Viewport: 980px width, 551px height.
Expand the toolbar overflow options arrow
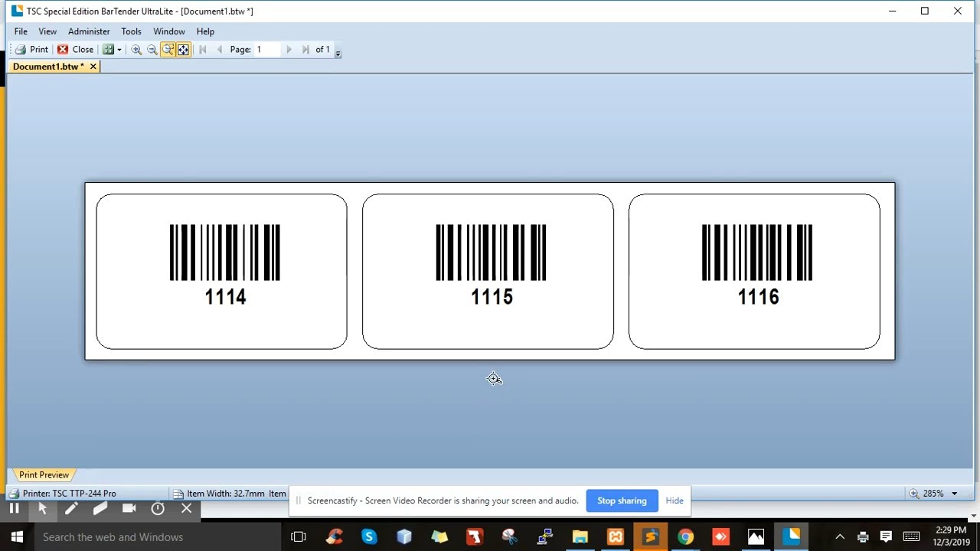tap(338, 54)
